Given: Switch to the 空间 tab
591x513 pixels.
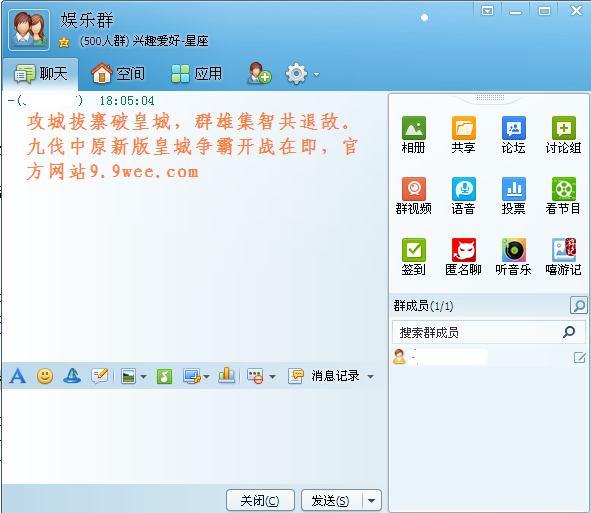Looking at the screenshot, I should [118, 74].
